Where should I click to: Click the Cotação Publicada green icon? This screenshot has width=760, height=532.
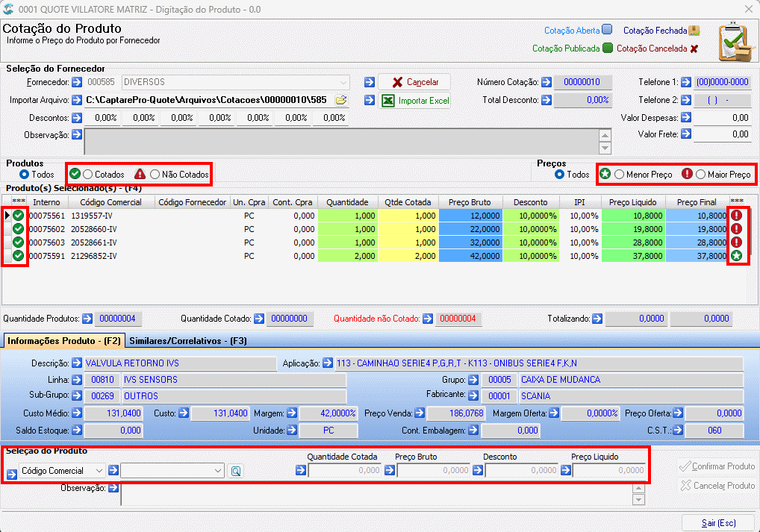point(608,48)
